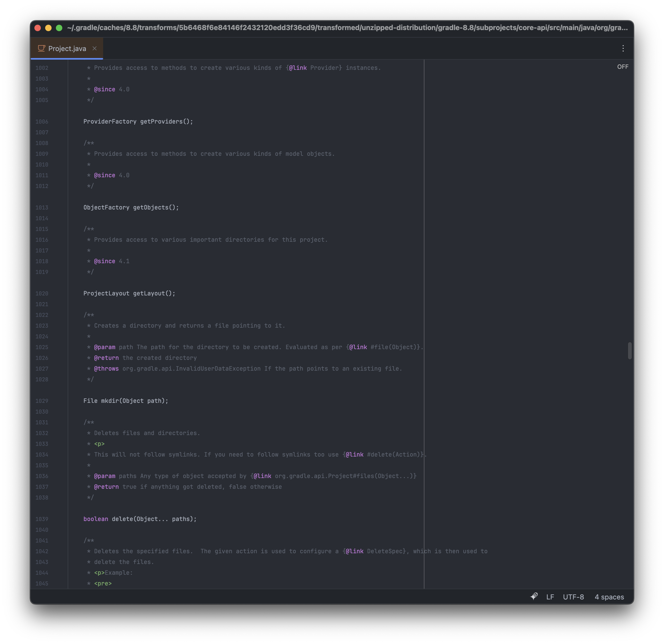Click line number 1006 in gutter
664x644 pixels.
click(42, 122)
